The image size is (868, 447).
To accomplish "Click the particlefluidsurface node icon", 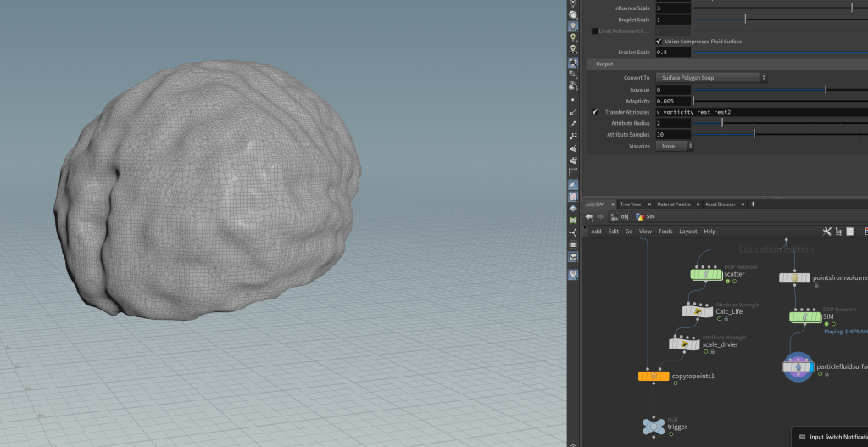I will coord(797,366).
